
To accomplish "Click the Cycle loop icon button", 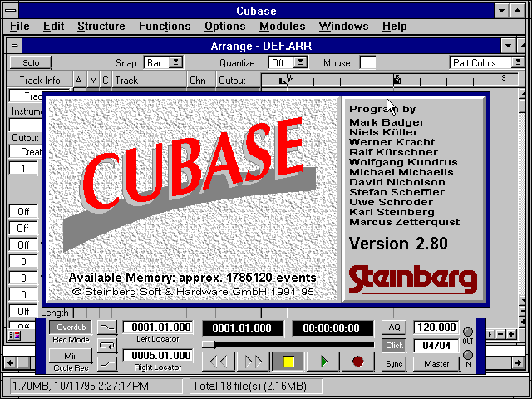I will 108,345.
